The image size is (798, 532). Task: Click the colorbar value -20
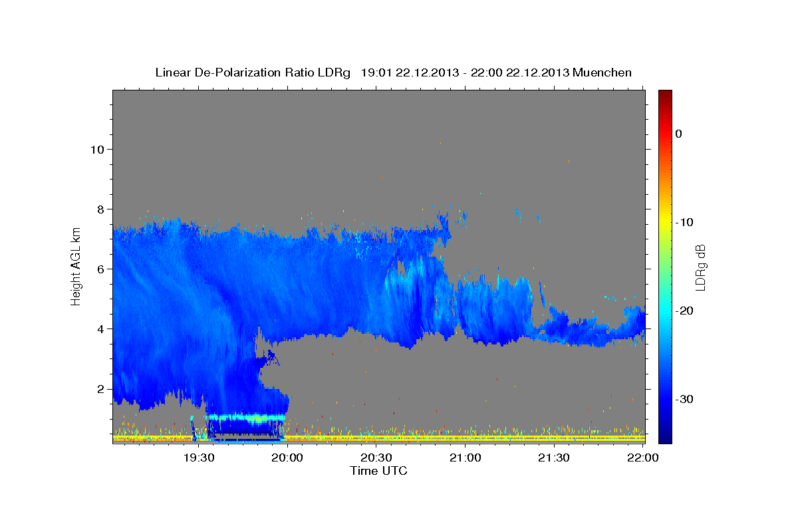click(685, 311)
